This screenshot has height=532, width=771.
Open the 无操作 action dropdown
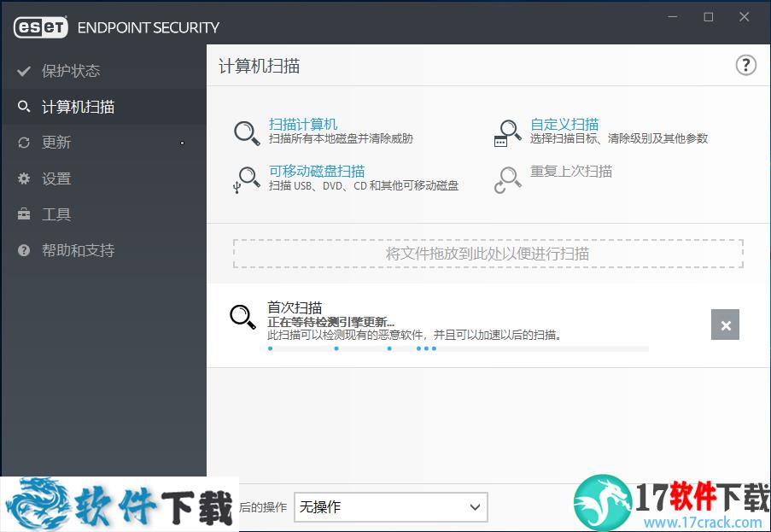click(391, 507)
